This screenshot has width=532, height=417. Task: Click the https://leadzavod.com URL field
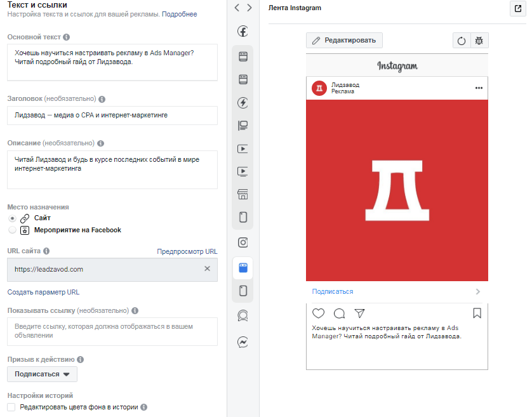click(x=112, y=269)
